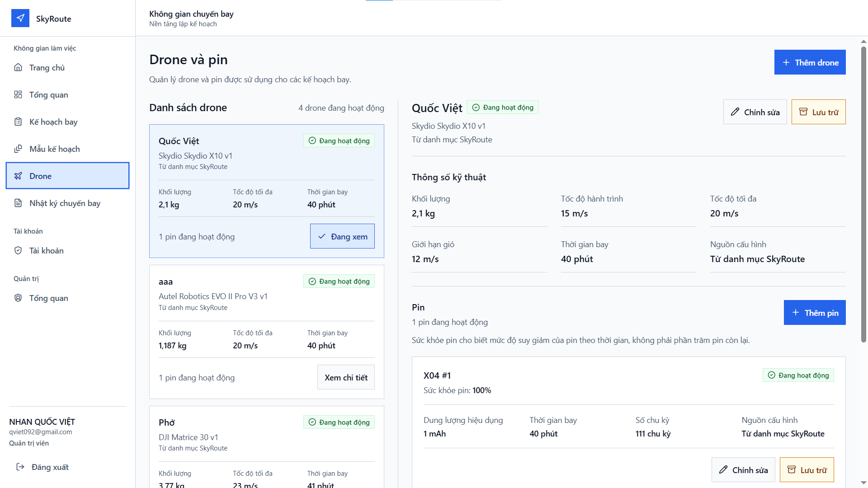Image resolution: width=868 pixels, height=488 pixels.
Task: Open the Trang chủ menu item
Action: pos(68,67)
